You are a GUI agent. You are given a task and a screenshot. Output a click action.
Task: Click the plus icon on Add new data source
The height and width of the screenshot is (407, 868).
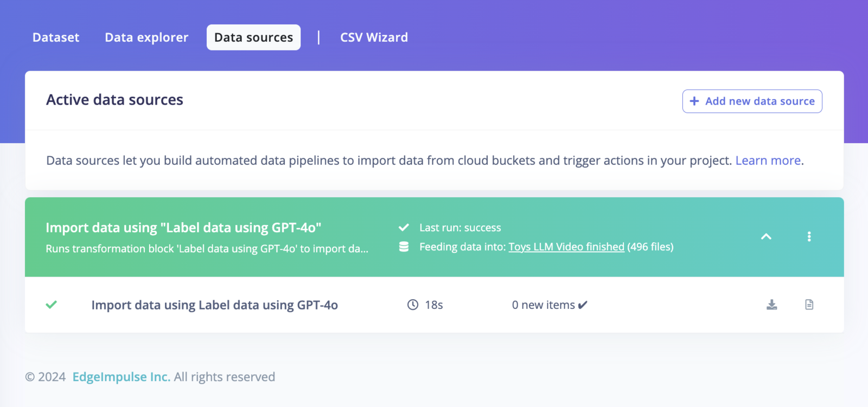[694, 101]
